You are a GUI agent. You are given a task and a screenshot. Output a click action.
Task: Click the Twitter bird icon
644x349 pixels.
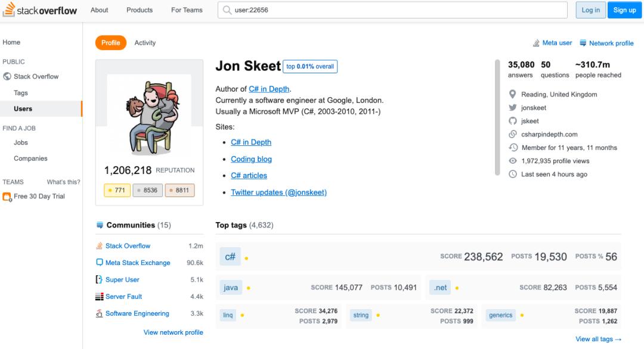[512, 108]
